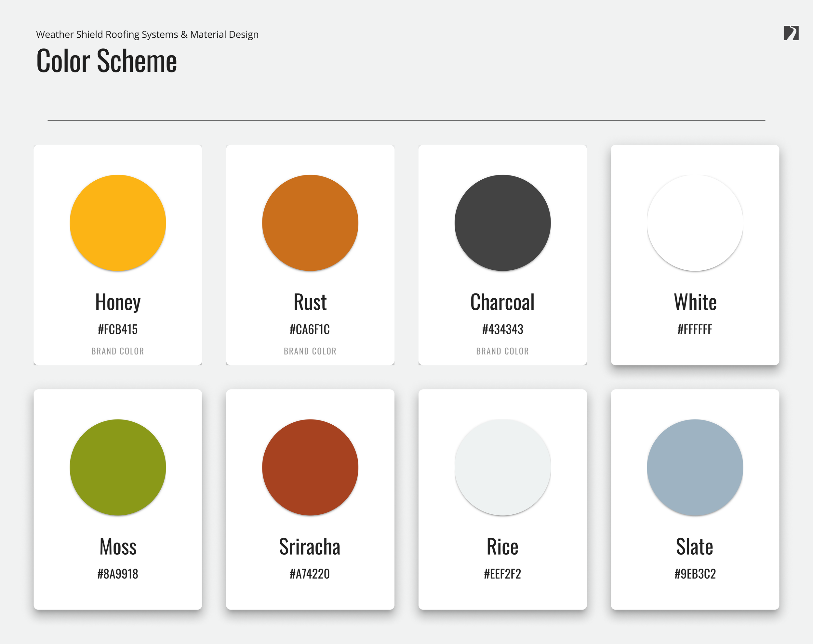The height and width of the screenshot is (644, 813).
Task: Click the Rice light gray circle
Action: [x=502, y=467]
